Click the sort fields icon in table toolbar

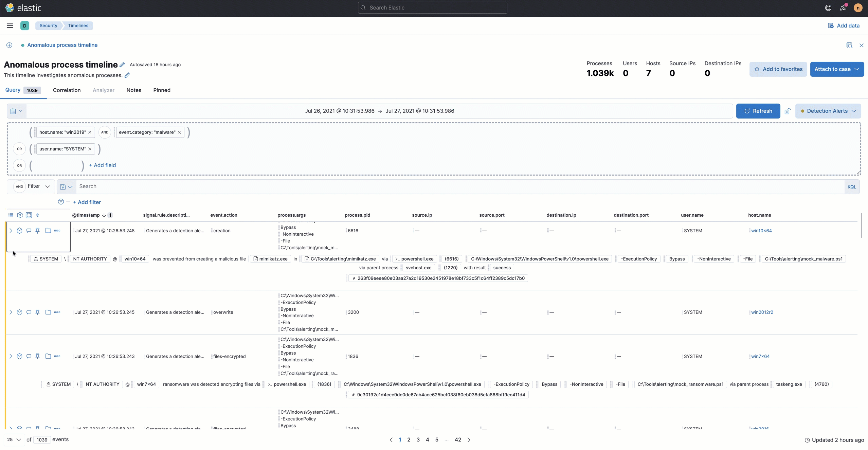pyautogui.click(x=38, y=215)
